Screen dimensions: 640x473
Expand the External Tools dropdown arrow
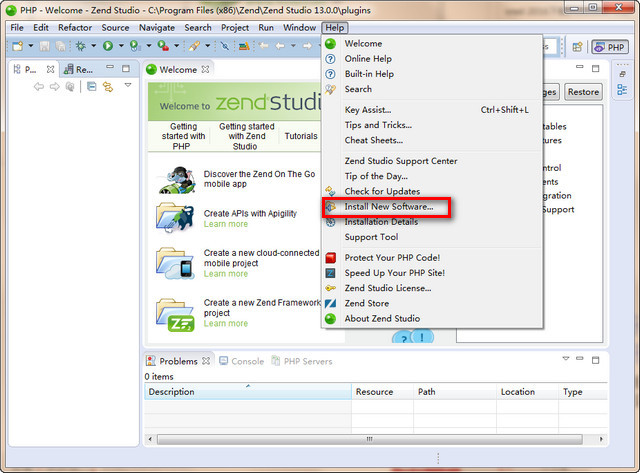[176, 46]
